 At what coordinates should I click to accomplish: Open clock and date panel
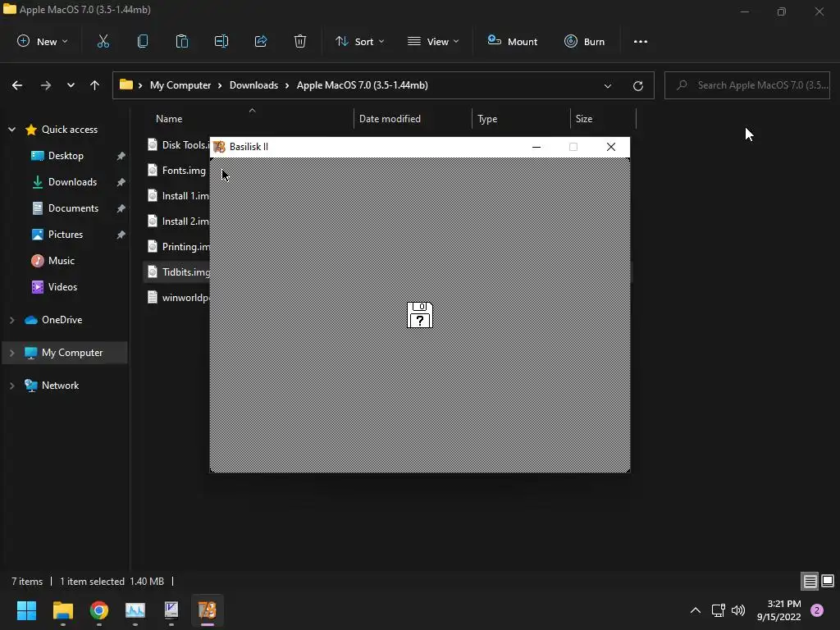point(779,610)
